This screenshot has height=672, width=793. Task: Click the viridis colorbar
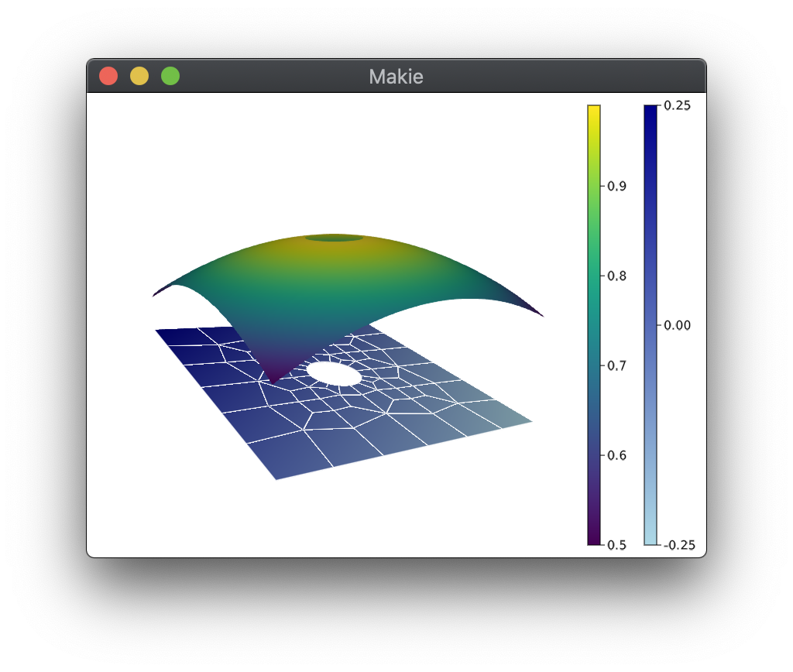594,325
